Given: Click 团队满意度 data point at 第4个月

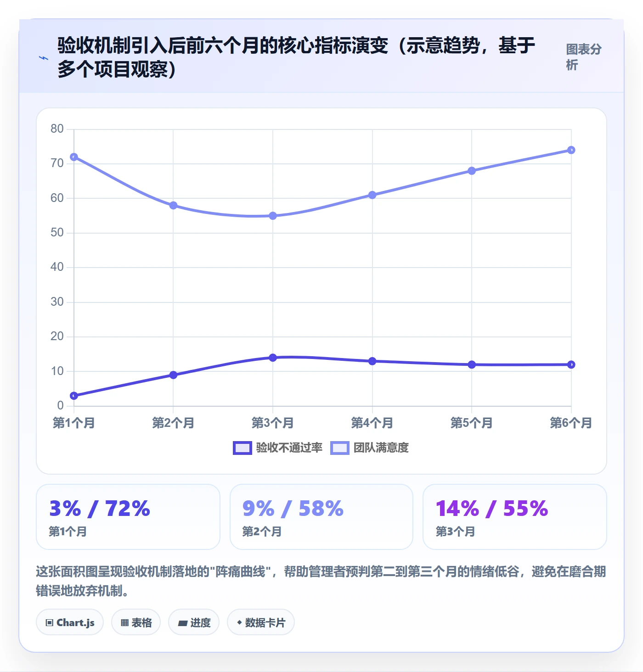Looking at the screenshot, I should click(x=372, y=195).
